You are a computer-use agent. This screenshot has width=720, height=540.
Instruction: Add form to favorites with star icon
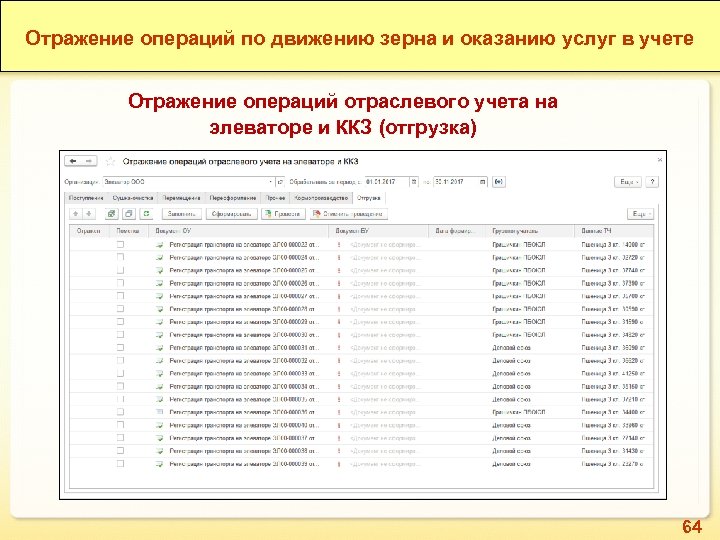click(110, 161)
